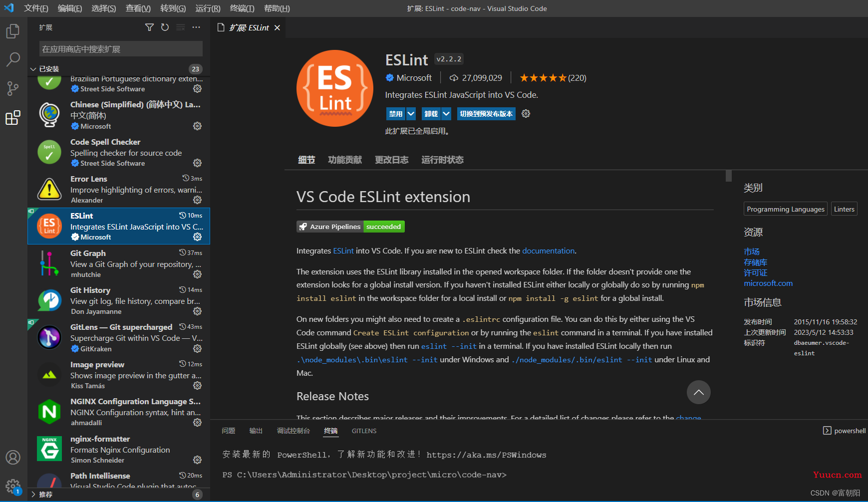Open the Marketplace (市场) resource link
This screenshot has height=502, width=868.
(x=752, y=251)
